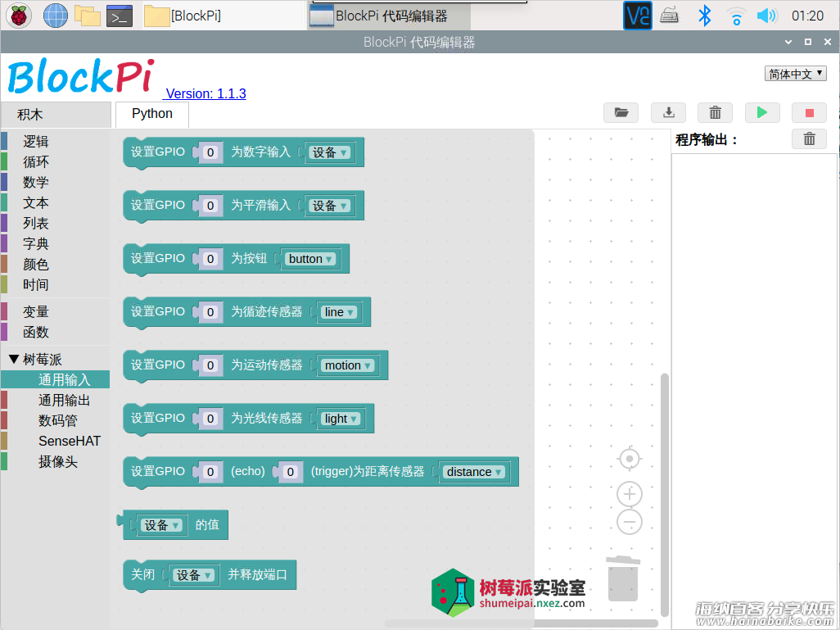Select the 循环 category
This screenshot has height=630, width=840.
55,161
